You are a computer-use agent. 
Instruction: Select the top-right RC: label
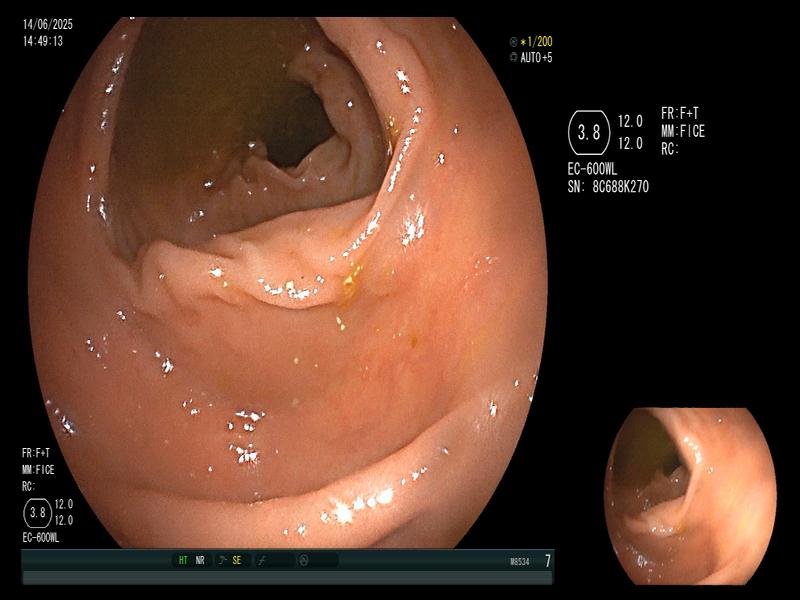670,149
